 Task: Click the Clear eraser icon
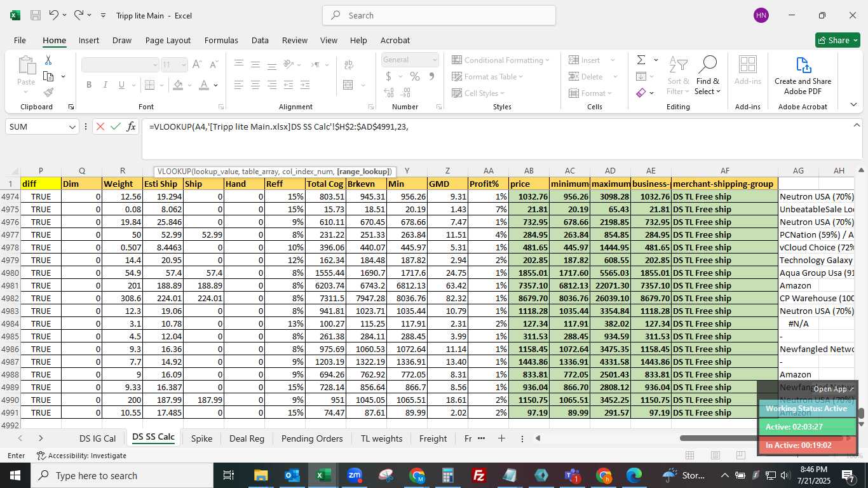[x=641, y=93]
